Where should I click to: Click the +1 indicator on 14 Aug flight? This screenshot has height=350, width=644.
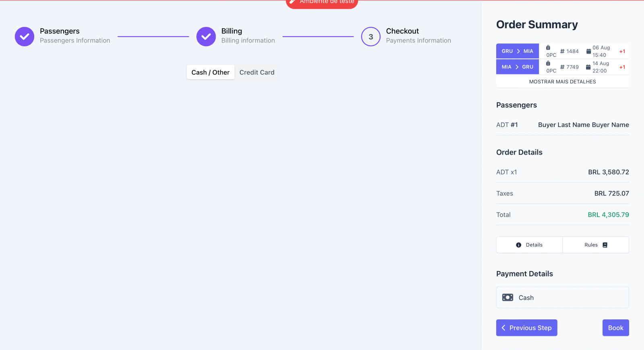[x=622, y=67]
